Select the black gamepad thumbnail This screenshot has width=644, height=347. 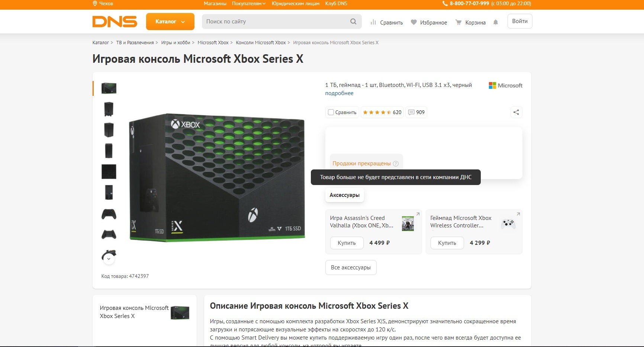tap(109, 214)
